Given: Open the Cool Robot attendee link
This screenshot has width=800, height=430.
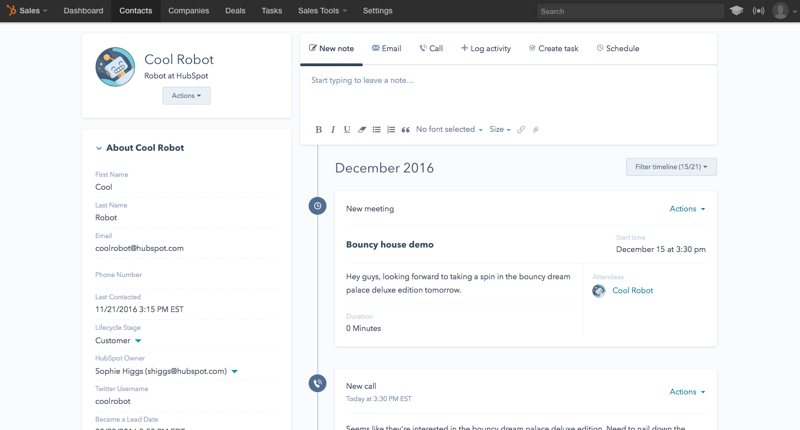Looking at the screenshot, I should pyautogui.click(x=632, y=291).
